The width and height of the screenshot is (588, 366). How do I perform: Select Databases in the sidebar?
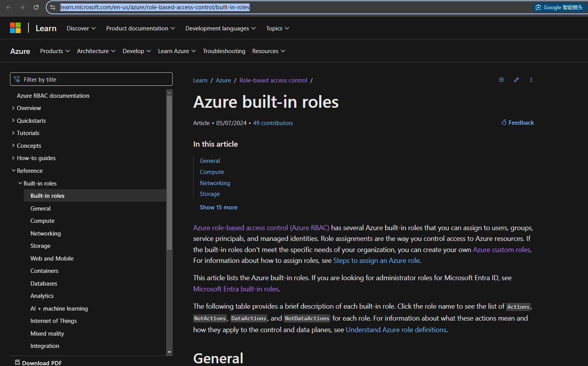tap(44, 284)
